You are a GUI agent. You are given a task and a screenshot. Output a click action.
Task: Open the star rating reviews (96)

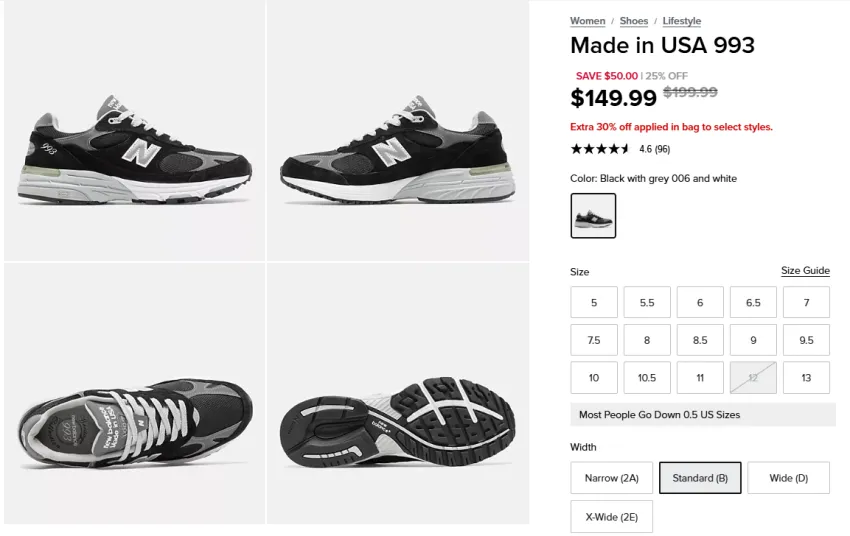coord(620,149)
